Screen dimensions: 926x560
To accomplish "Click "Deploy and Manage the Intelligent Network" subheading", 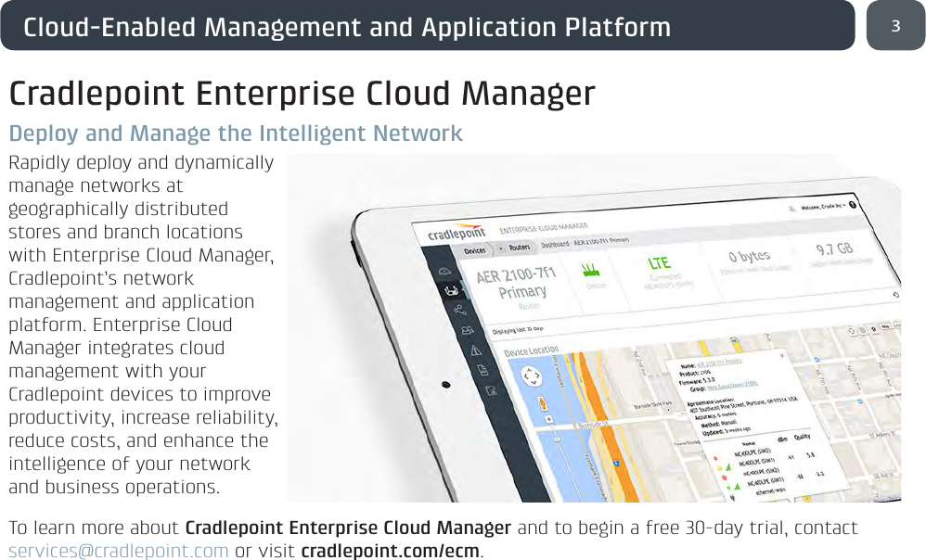I will 235,134.
